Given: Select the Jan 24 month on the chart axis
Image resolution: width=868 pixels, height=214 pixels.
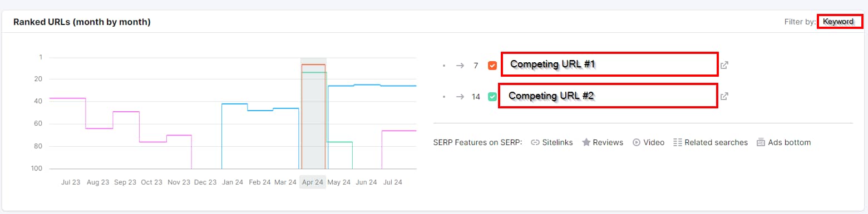Looking at the screenshot, I should click(231, 182).
